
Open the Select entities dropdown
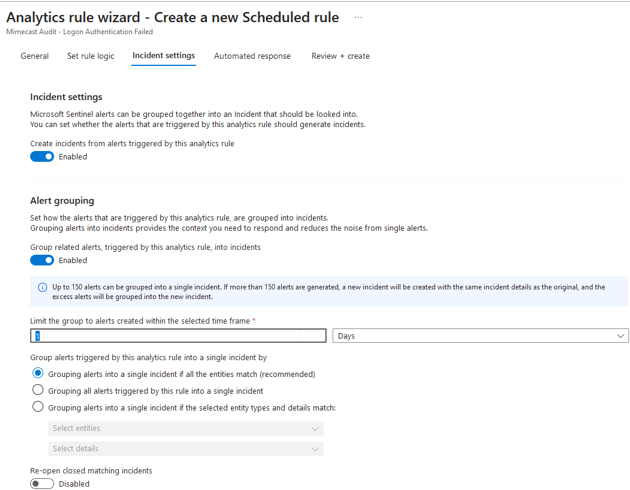(186, 428)
